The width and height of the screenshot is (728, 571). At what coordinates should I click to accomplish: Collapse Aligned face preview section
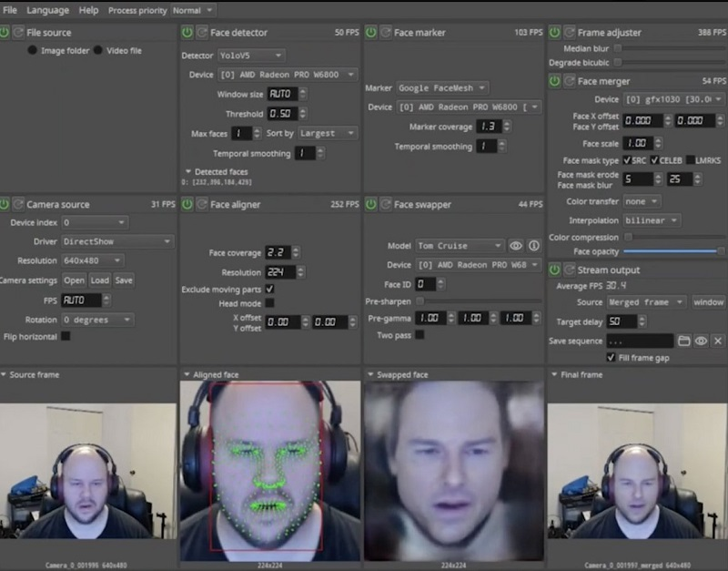click(x=187, y=374)
